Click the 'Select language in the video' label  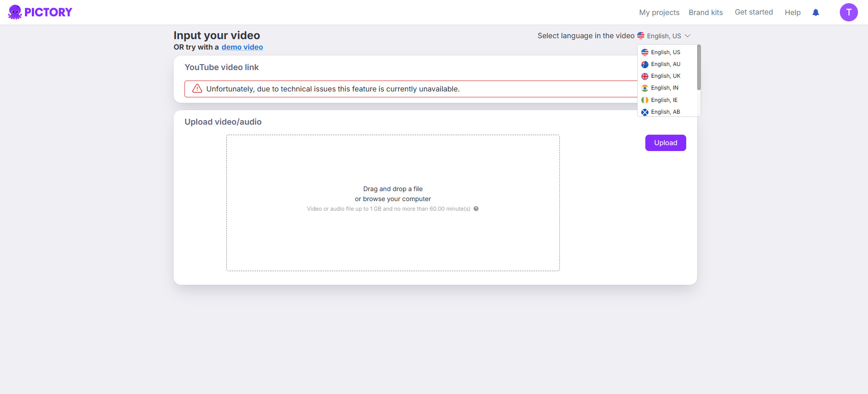pos(586,36)
